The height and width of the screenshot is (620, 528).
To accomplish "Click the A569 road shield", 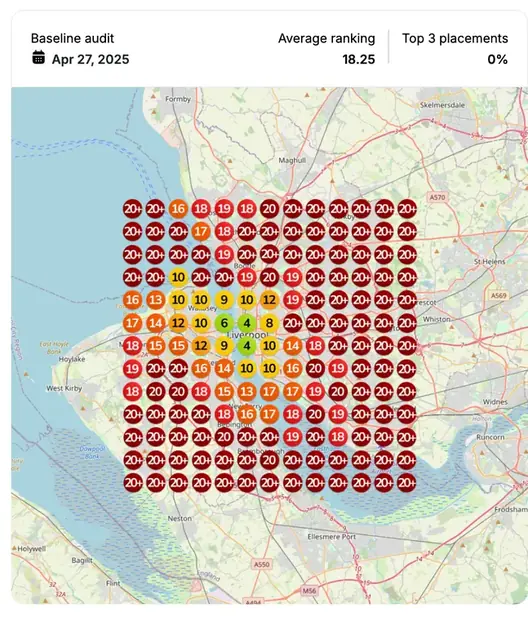I will click(x=498, y=295).
